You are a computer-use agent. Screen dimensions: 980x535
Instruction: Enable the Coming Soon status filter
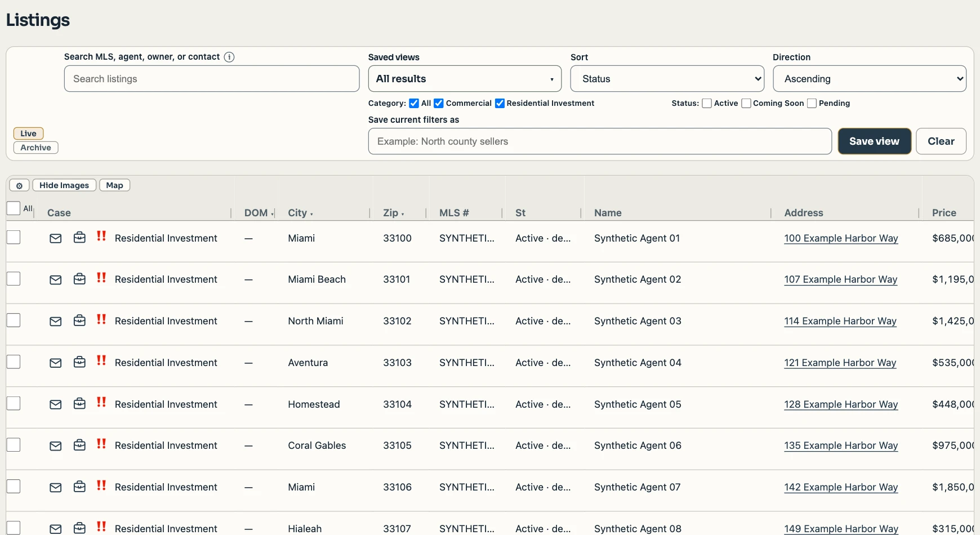click(746, 103)
